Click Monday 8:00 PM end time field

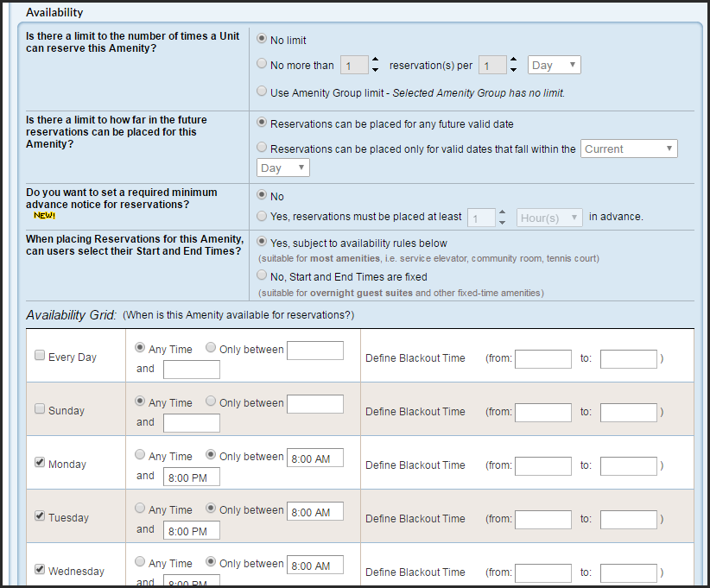[x=192, y=477]
